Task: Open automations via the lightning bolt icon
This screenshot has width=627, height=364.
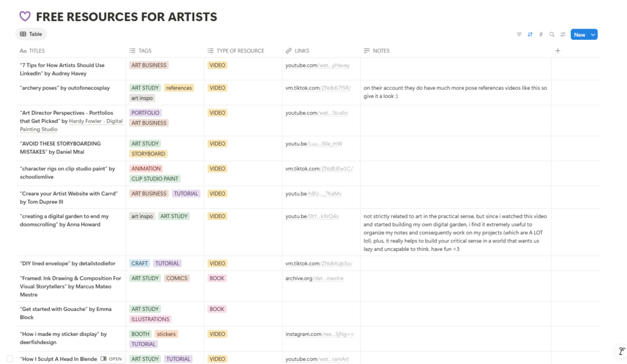Action: [x=541, y=35]
